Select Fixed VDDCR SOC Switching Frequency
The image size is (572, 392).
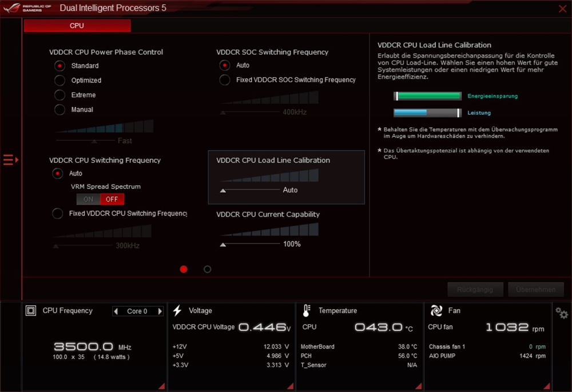(225, 80)
